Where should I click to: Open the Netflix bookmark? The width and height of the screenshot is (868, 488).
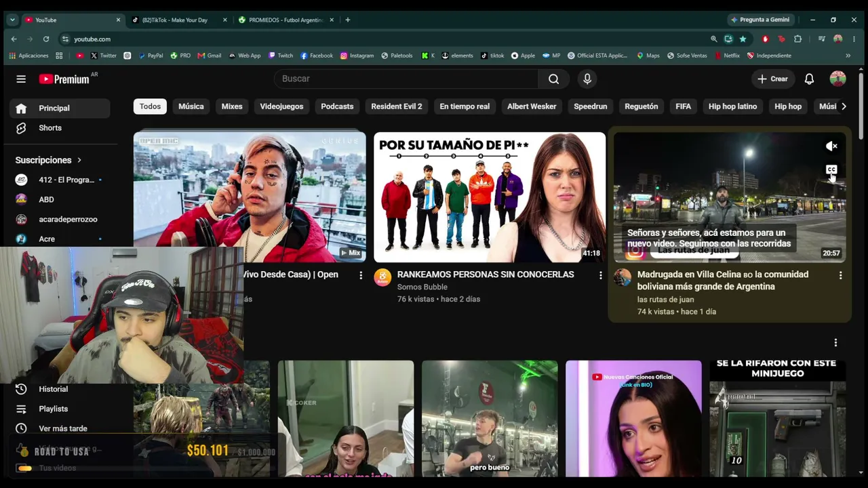click(x=727, y=56)
